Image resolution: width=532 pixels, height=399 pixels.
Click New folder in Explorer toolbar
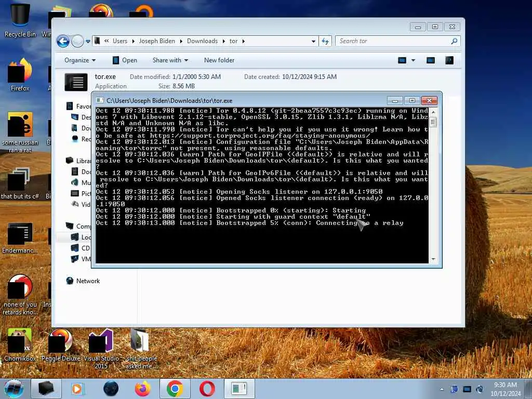pyautogui.click(x=219, y=60)
